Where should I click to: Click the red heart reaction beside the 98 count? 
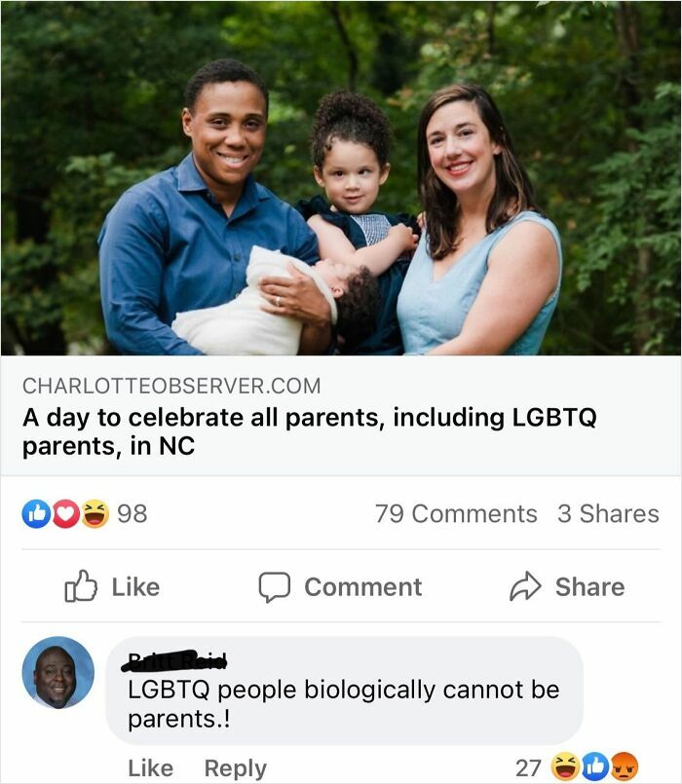64,513
